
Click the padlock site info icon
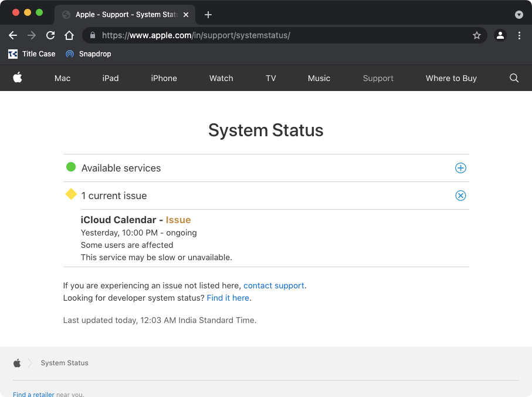tap(93, 35)
